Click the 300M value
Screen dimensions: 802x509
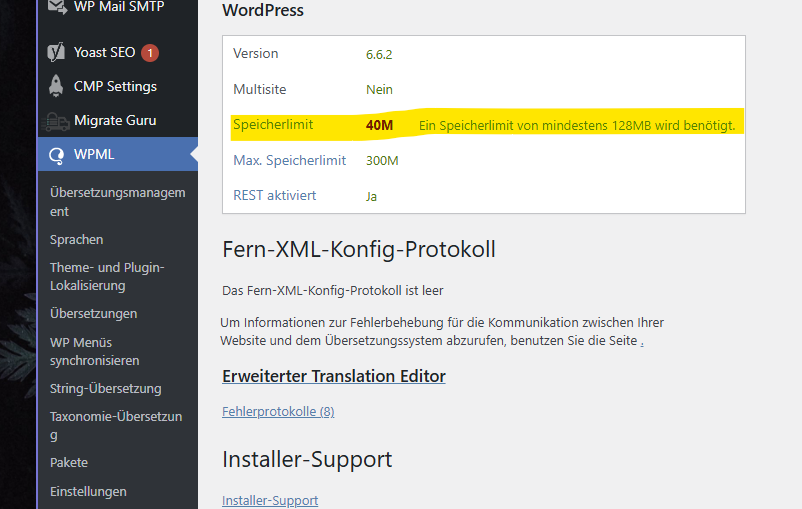[382, 161]
